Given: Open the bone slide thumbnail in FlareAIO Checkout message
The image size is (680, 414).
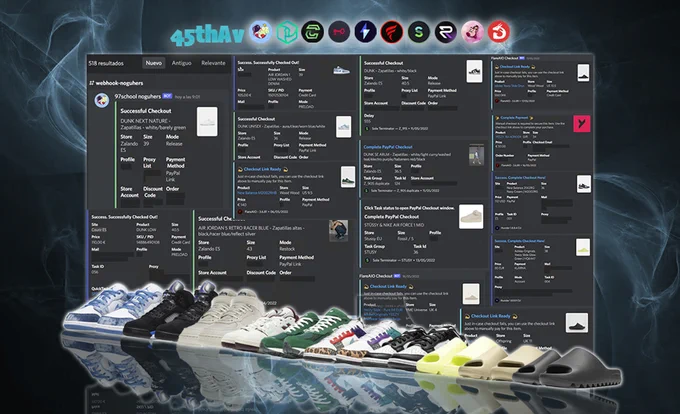Looking at the screenshot, I should pyautogui.click(x=471, y=294).
